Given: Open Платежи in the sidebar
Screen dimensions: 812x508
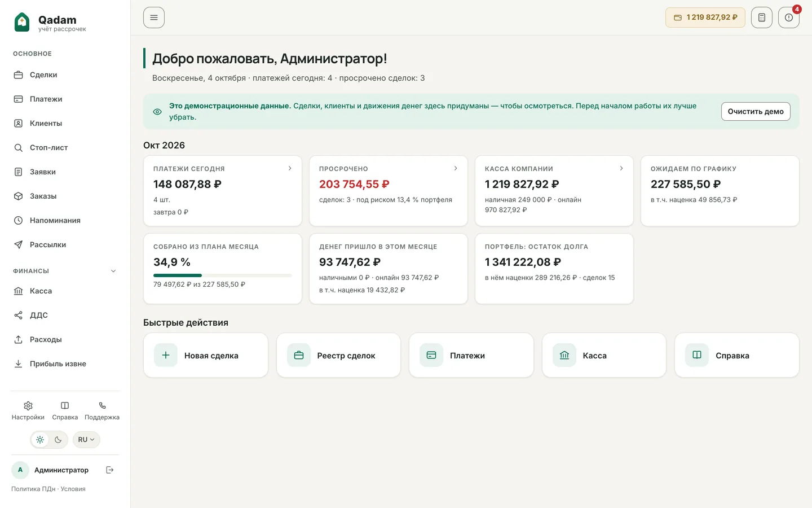Looking at the screenshot, I should (x=65, y=99).
